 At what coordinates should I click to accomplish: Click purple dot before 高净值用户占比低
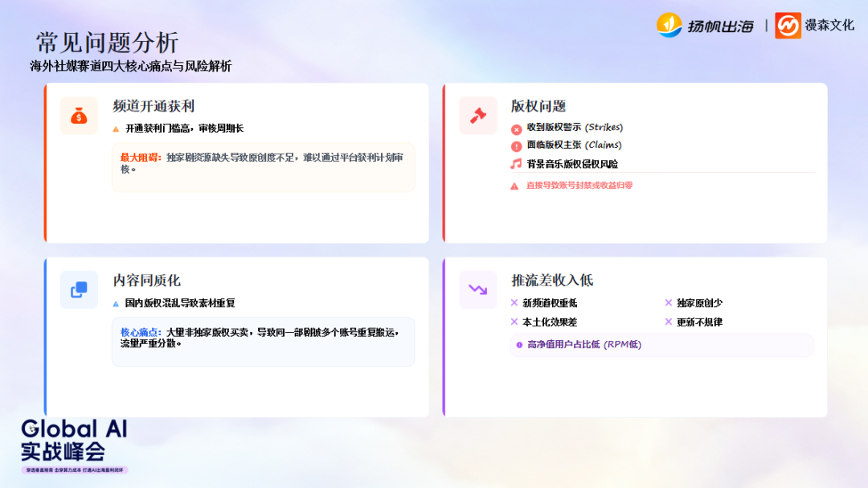pyautogui.click(x=519, y=345)
